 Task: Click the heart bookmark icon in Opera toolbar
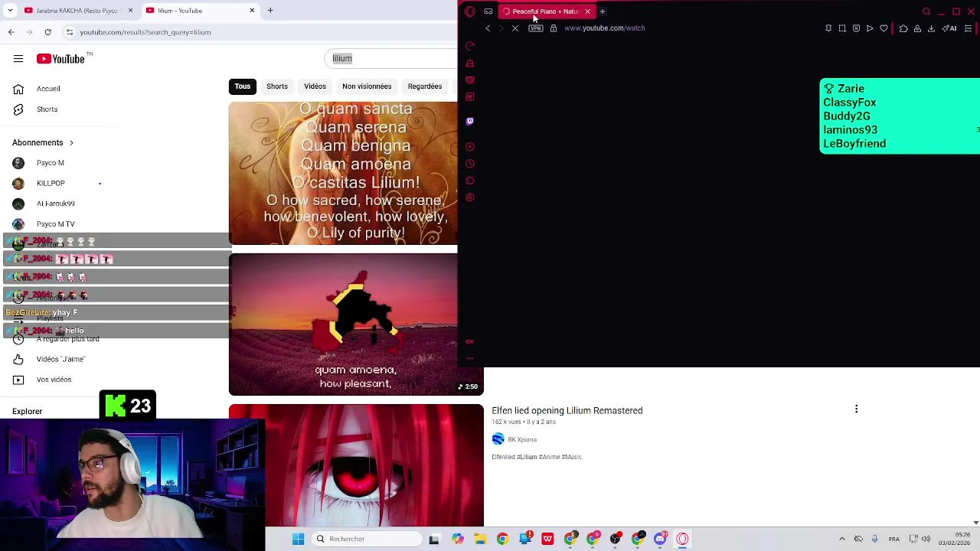coord(884,28)
